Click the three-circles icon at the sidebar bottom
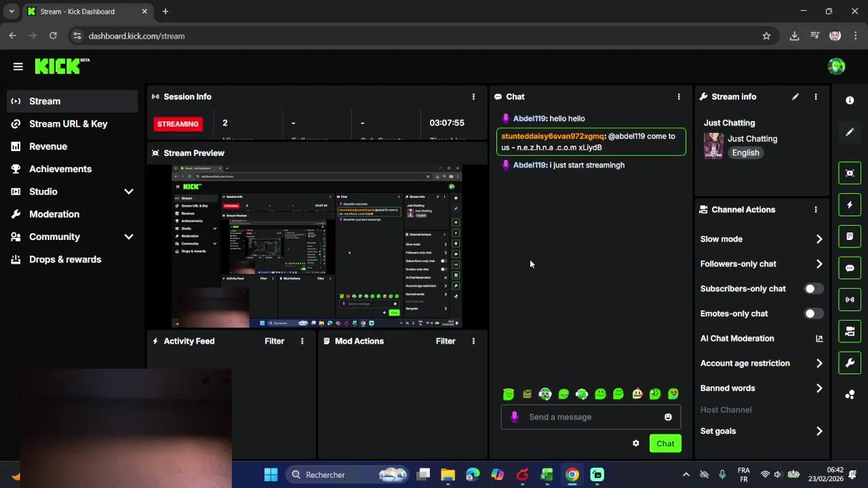 [850, 394]
